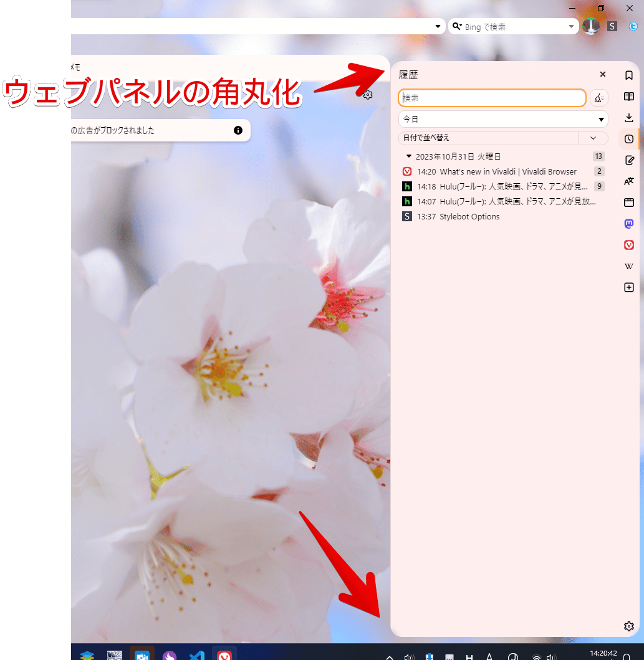Open the 今日 date range dropdown

pyautogui.click(x=503, y=119)
